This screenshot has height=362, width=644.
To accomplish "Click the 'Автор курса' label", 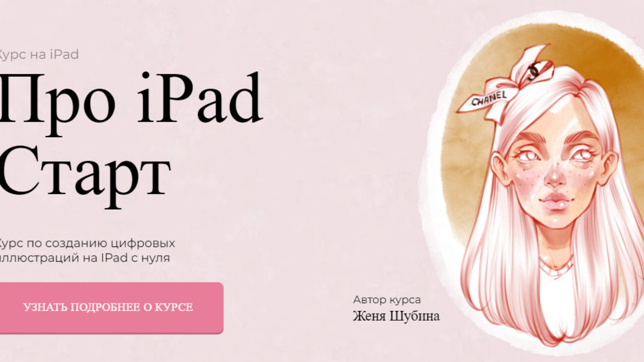I will (x=387, y=300).
